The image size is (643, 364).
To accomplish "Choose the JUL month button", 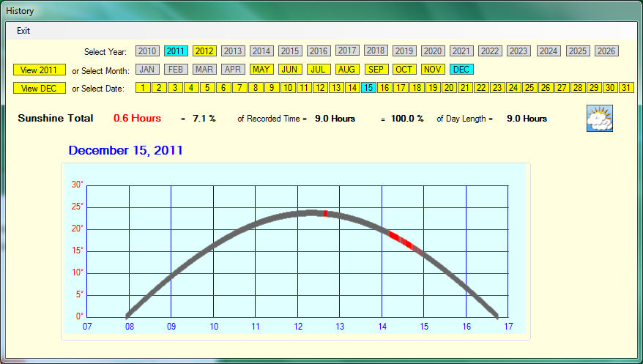I will 319,70.
